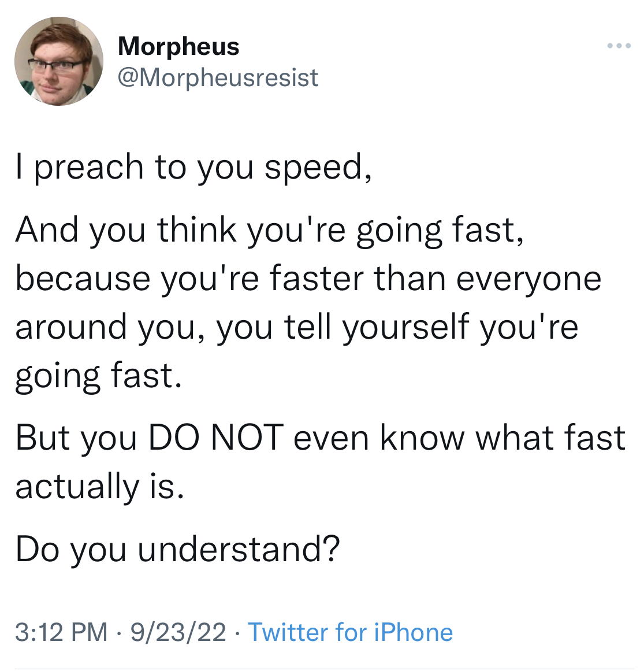644x671 pixels.
Task: Click the short line "going fast."
Action: click(99, 376)
